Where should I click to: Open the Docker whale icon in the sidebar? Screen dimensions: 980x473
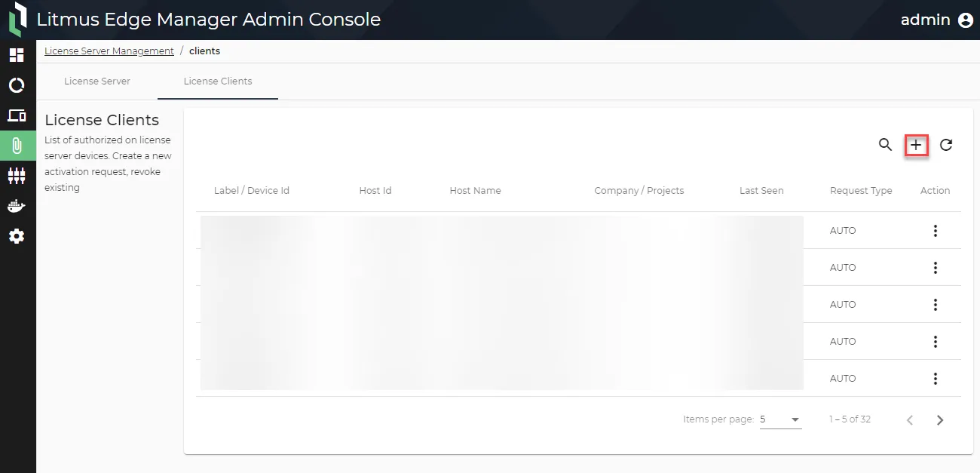pyautogui.click(x=17, y=206)
